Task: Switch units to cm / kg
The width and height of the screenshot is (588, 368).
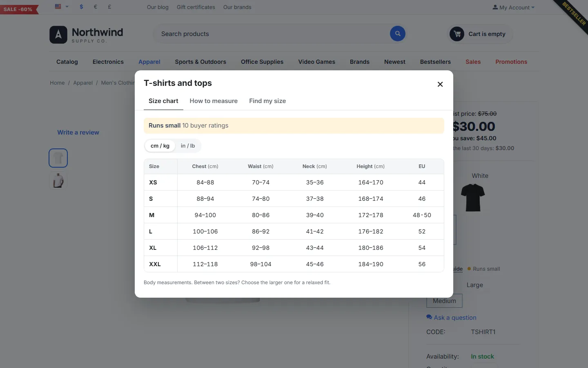Action: (160, 146)
